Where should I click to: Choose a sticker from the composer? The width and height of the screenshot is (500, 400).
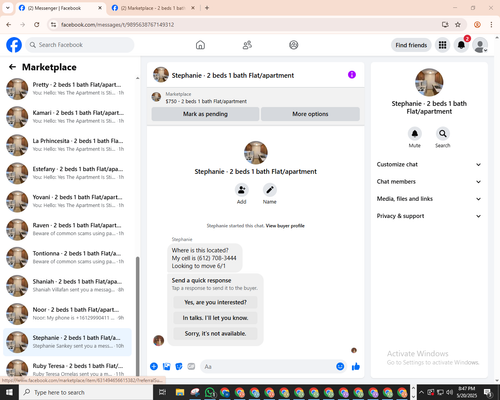click(179, 367)
